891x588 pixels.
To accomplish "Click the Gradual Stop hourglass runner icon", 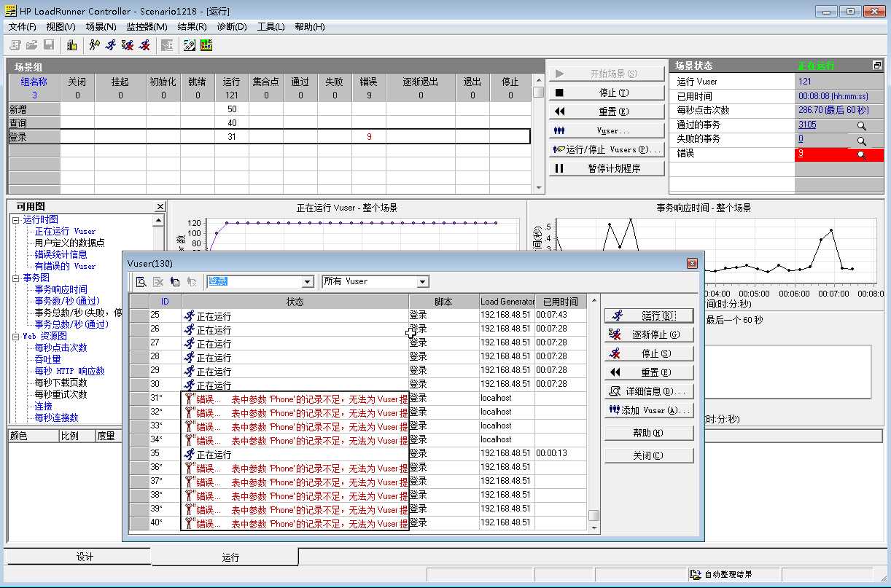I will click(128, 45).
